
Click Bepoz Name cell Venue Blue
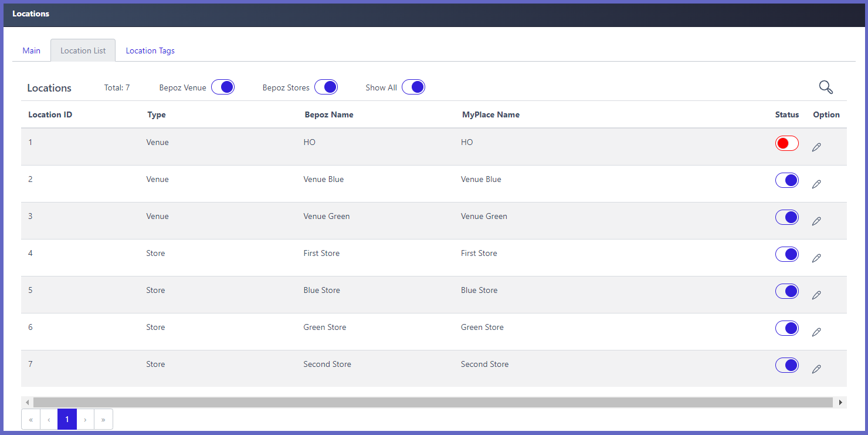click(324, 179)
